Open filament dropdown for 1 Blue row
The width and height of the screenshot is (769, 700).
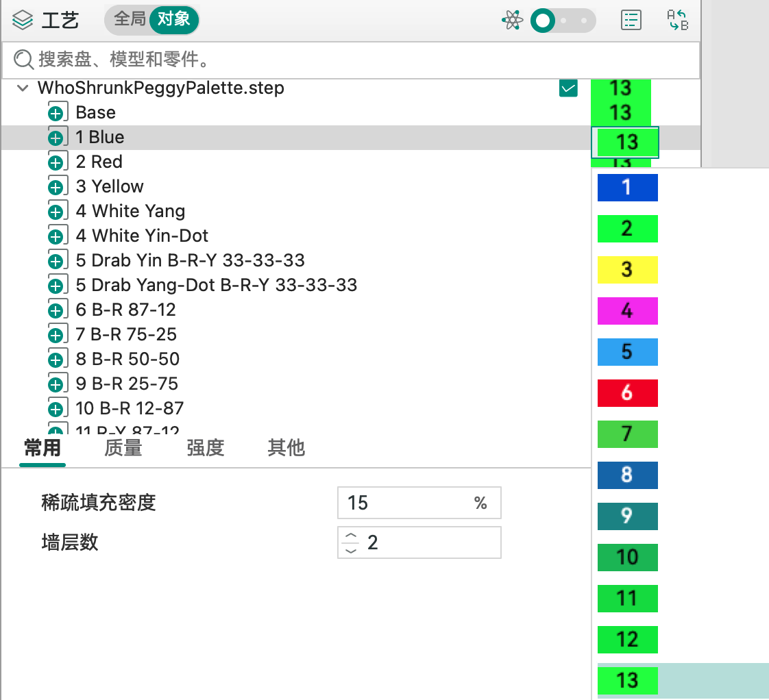[625, 142]
